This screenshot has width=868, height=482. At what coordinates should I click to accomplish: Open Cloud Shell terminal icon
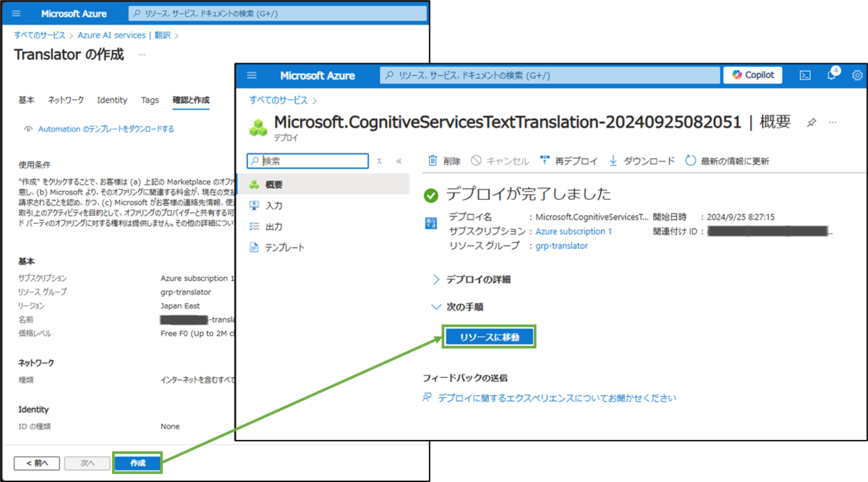point(804,75)
